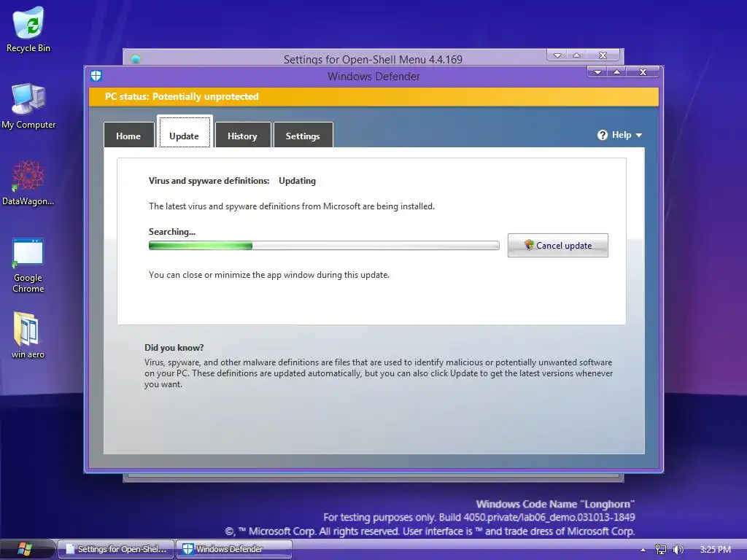The height and width of the screenshot is (560, 747).
Task: Open the History tab
Action: pyautogui.click(x=242, y=135)
